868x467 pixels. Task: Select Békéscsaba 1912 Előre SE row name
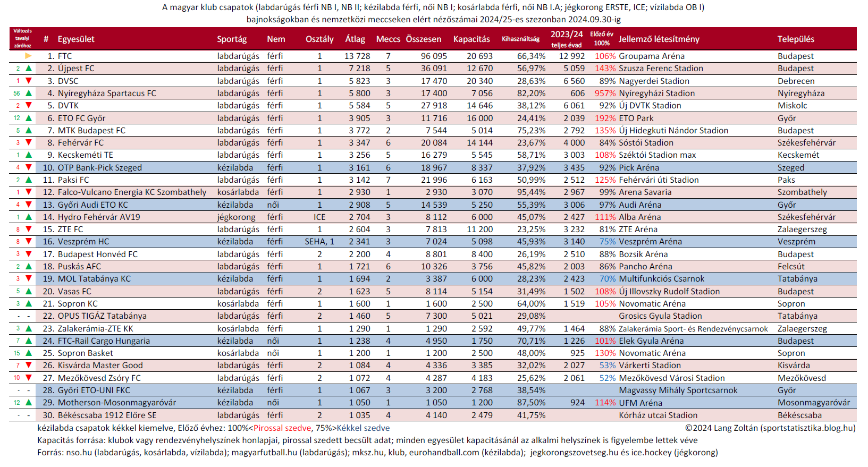tap(107, 415)
